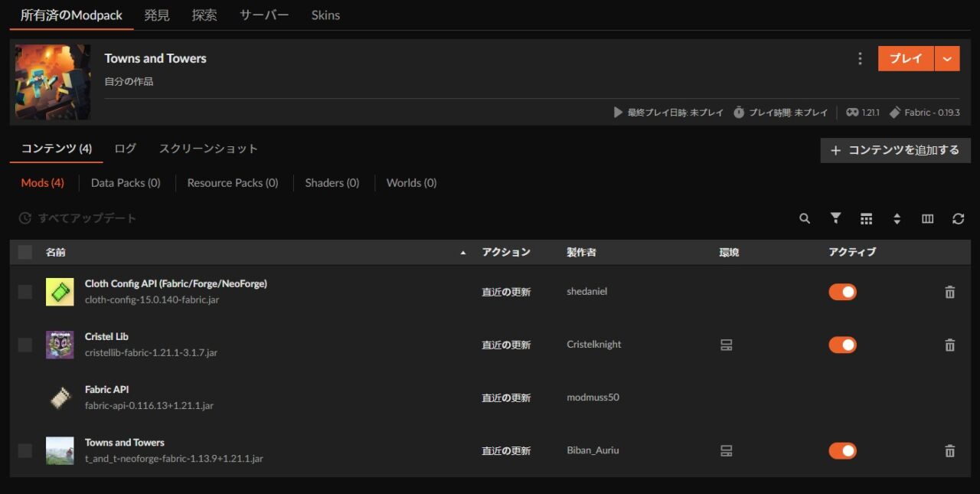Click the 製作者 column header

point(581,252)
